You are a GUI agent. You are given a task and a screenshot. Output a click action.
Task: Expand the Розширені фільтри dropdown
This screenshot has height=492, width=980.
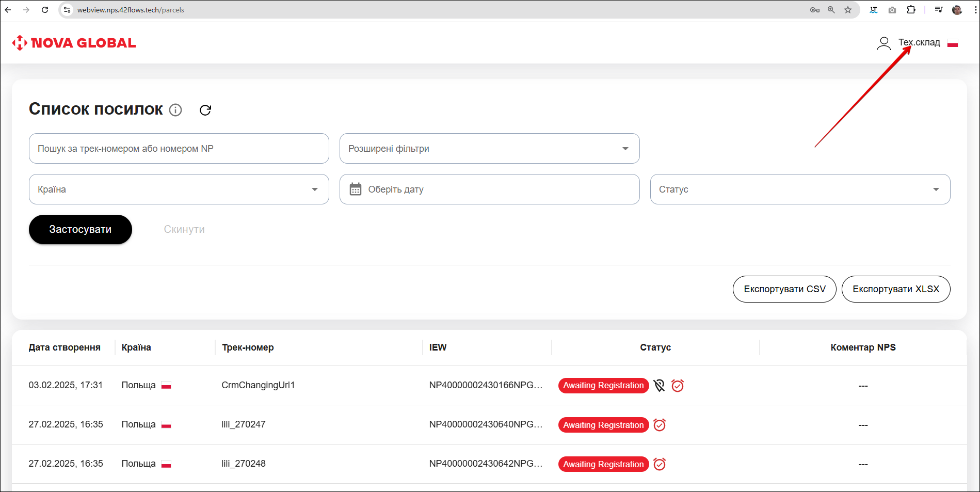(x=489, y=149)
